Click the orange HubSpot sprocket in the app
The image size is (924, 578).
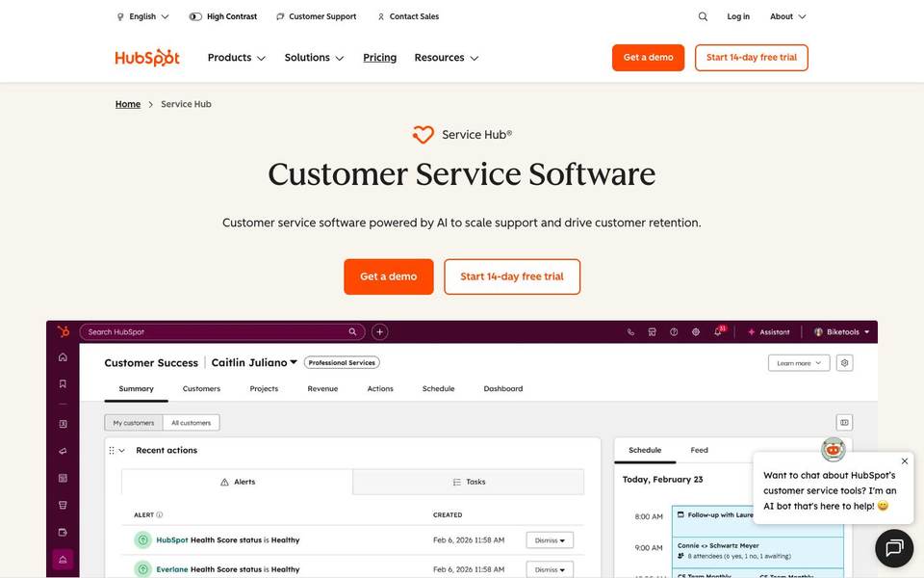(64, 331)
